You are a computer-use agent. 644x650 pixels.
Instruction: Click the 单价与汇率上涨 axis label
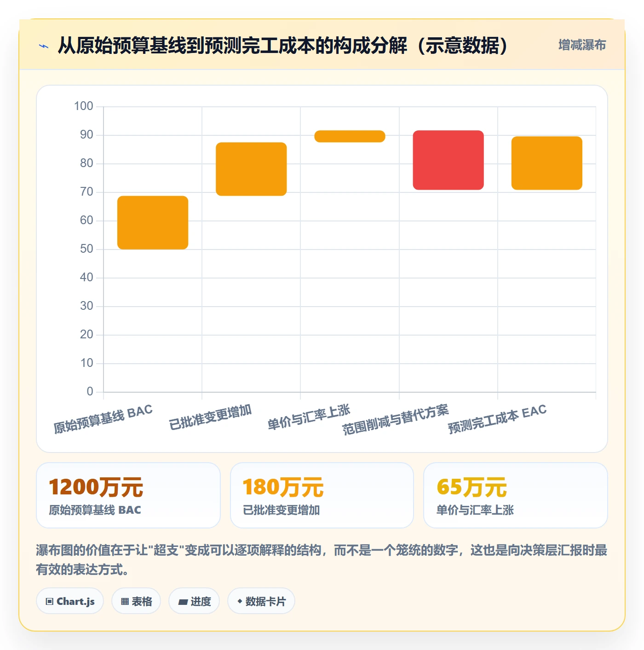309,417
